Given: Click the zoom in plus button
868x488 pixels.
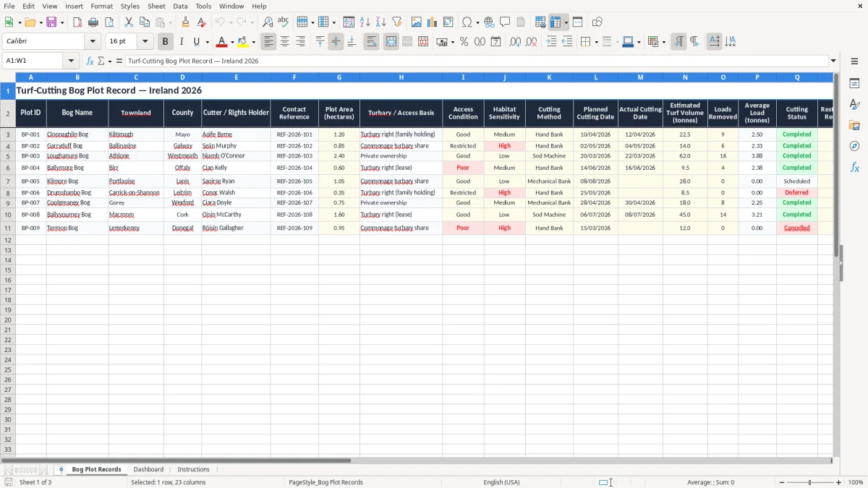Looking at the screenshot, I should click(x=839, y=482).
